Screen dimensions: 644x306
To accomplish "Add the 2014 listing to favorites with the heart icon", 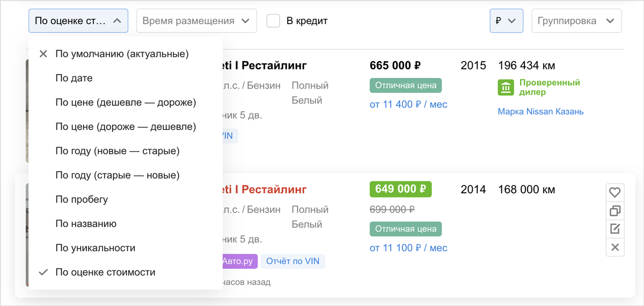I will [x=615, y=192].
